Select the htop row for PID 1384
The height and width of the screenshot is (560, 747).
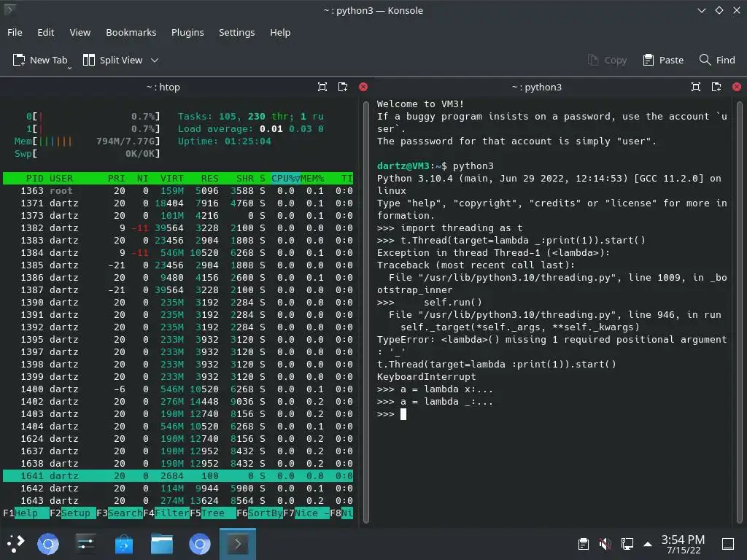click(178, 252)
